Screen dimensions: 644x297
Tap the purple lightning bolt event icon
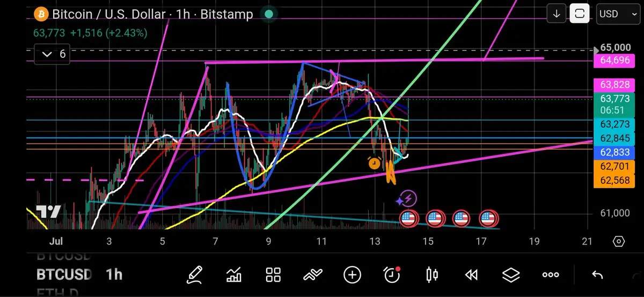(408, 198)
